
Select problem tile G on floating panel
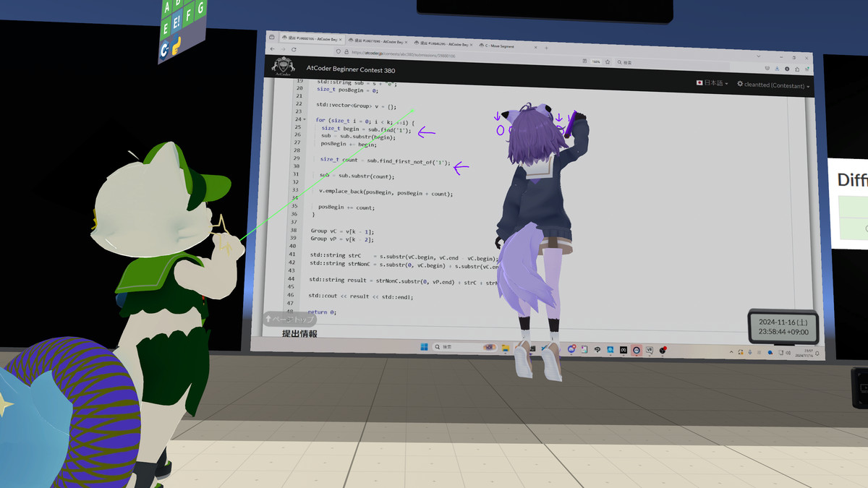click(x=200, y=8)
